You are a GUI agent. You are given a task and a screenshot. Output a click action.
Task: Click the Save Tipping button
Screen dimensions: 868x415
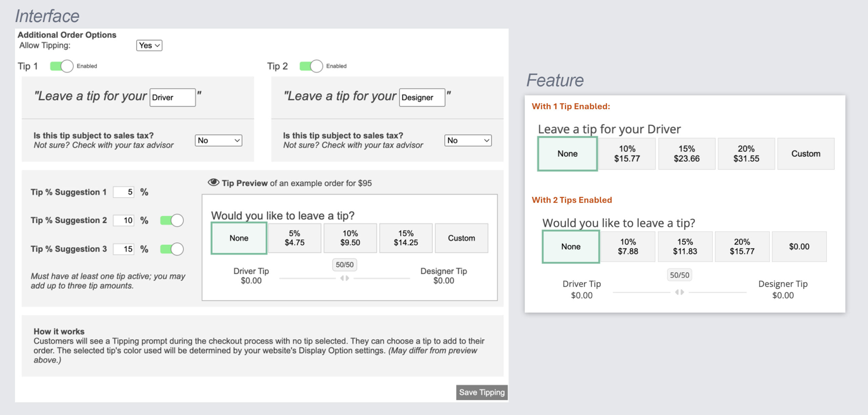(481, 392)
